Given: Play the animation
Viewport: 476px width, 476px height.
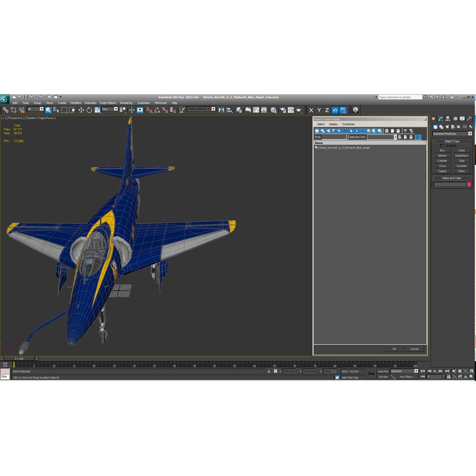Looking at the screenshot, I should pyautogui.click(x=435, y=371).
